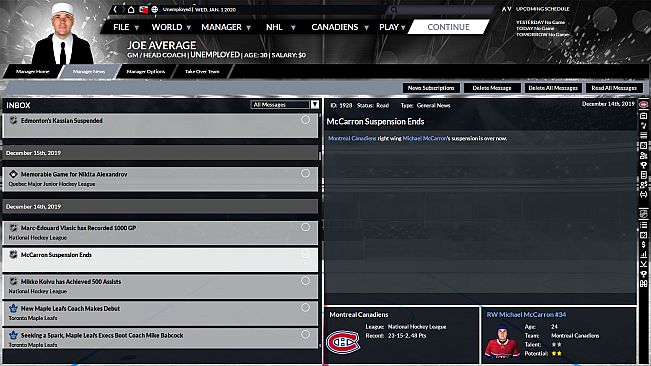Image resolution: width=651 pixels, height=366 pixels.
Task: Click the large Montreal Canadiens team logo
Action: pyautogui.click(x=343, y=342)
